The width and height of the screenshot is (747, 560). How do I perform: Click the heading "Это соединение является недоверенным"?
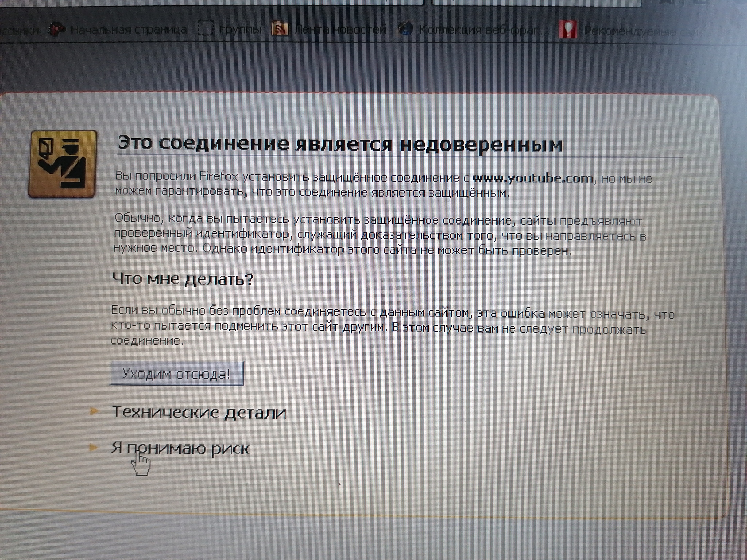(340, 143)
